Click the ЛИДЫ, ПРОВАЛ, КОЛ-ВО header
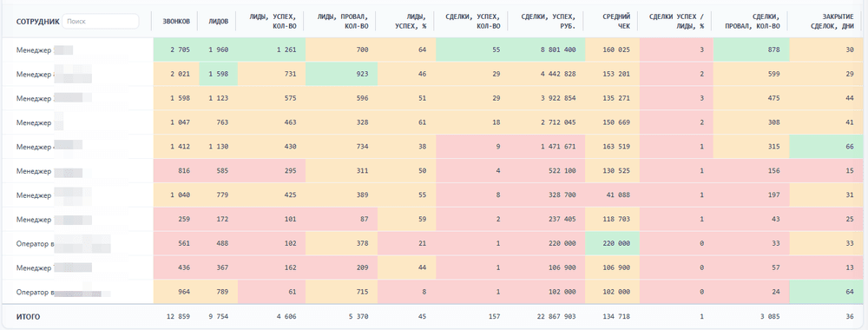The width and height of the screenshot is (868, 330). [x=343, y=21]
